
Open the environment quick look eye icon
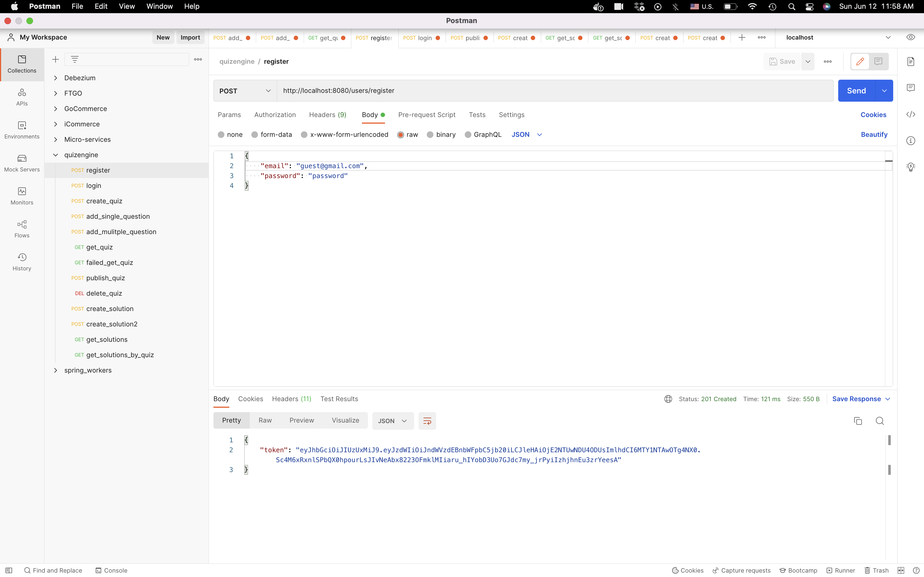point(911,37)
